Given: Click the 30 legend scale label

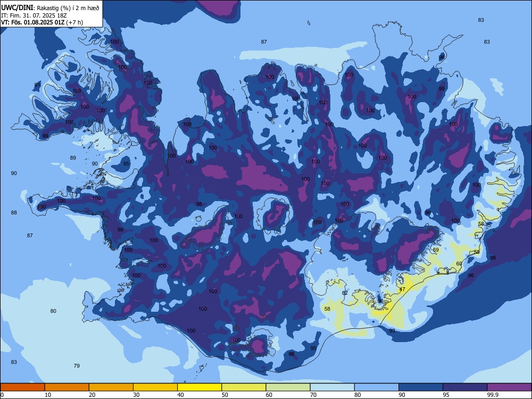Looking at the screenshot, I should (136, 395).
